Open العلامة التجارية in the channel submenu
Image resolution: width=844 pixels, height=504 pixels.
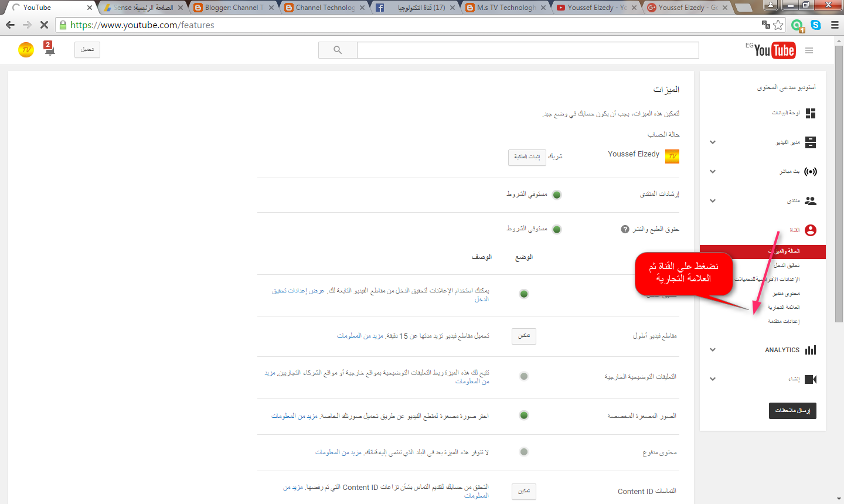(784, 308)
